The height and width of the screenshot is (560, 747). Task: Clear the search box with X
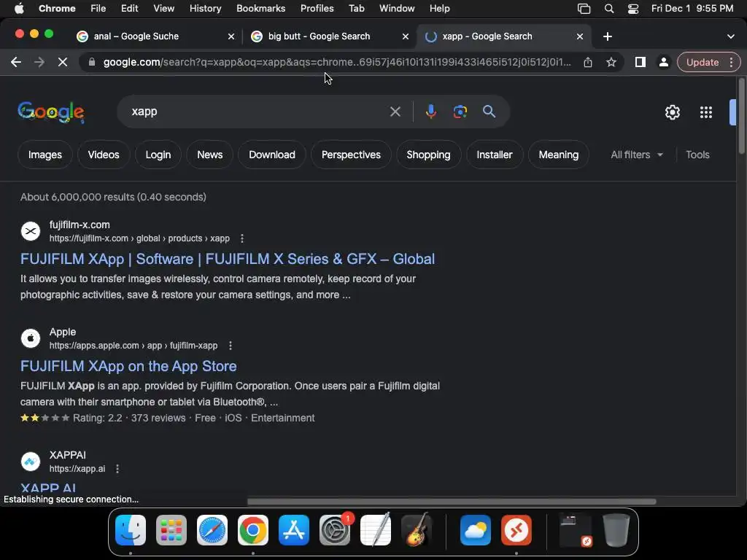(395, 112)
